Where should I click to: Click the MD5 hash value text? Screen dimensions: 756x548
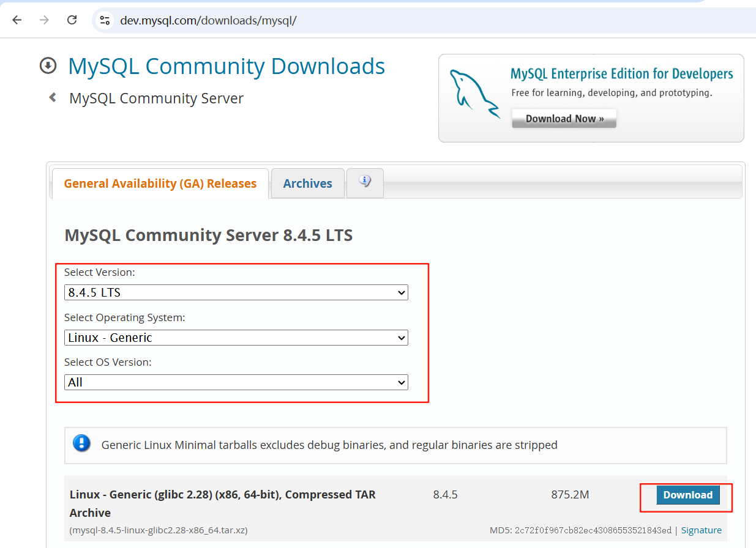point(593,530)
